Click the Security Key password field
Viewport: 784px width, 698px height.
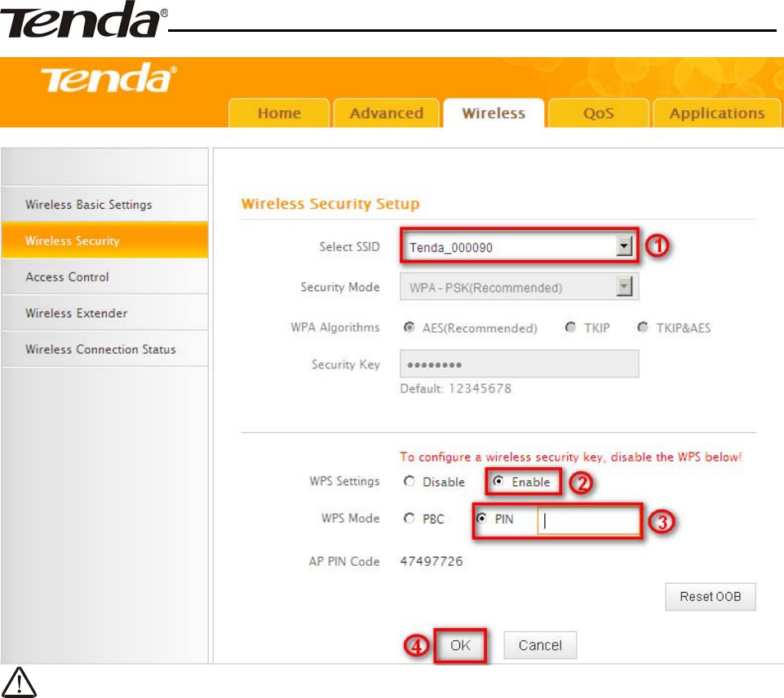519,364
